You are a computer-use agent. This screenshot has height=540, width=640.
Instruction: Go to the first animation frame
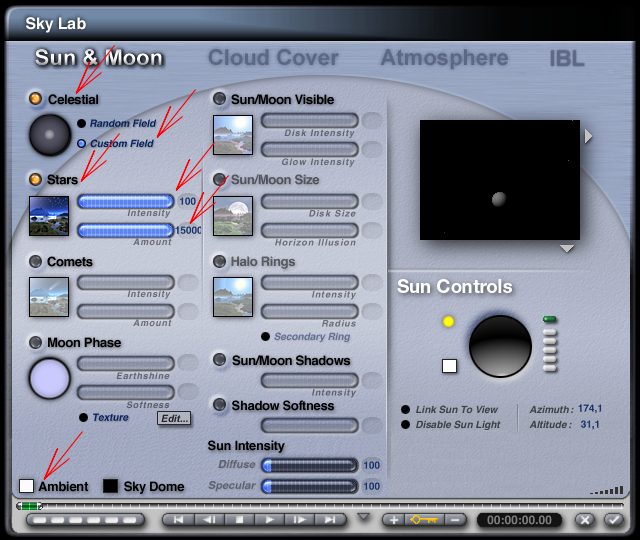[x=178, y=520]
